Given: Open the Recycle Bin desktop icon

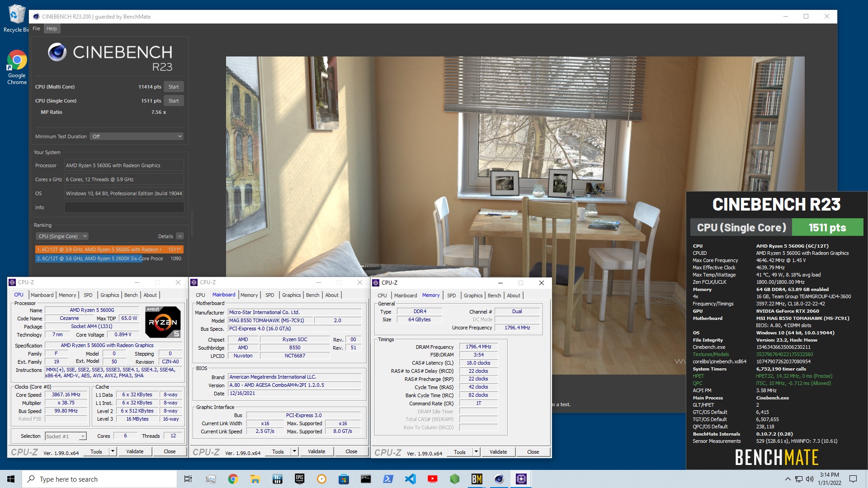Looking at the screenshot, I should (16, 19).
